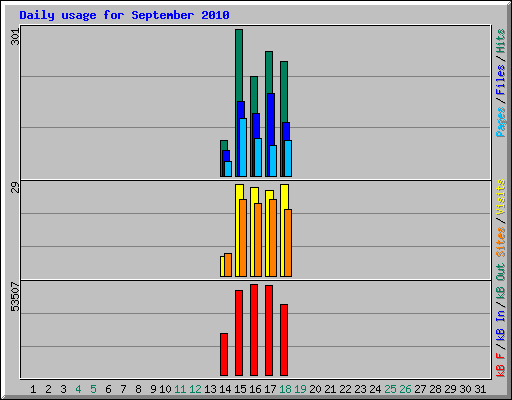Click day 28 on the x-axis
This screenshot has width=512, height=400.
435,389
